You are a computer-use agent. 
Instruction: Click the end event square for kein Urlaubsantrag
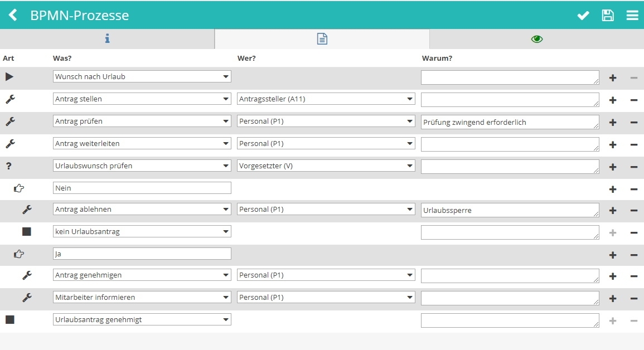[x=26, y=231]
